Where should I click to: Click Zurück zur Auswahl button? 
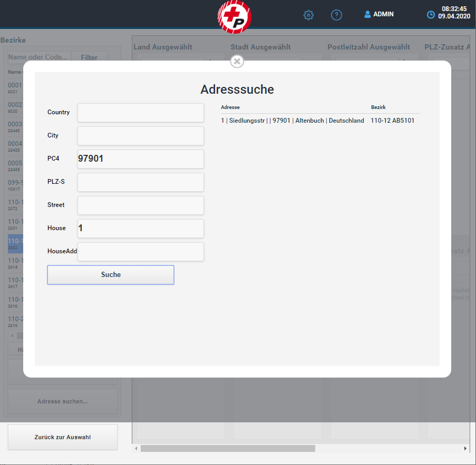click(63, 437)
